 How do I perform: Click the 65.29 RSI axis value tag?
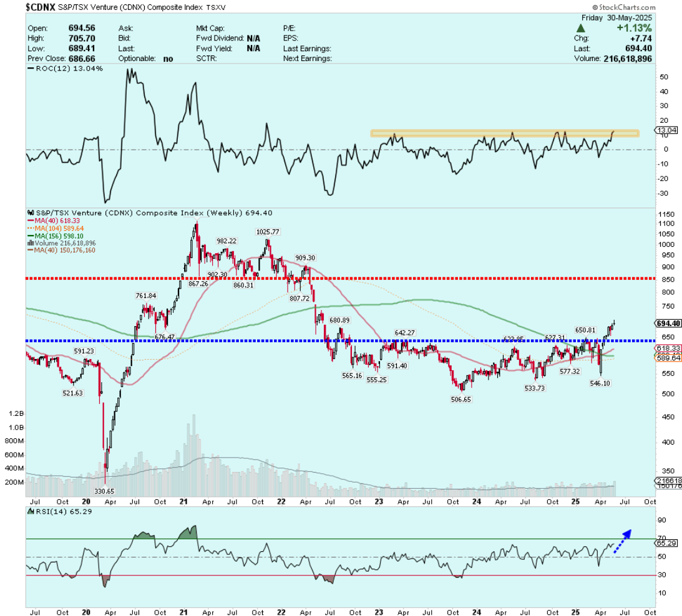coord(667,544)
